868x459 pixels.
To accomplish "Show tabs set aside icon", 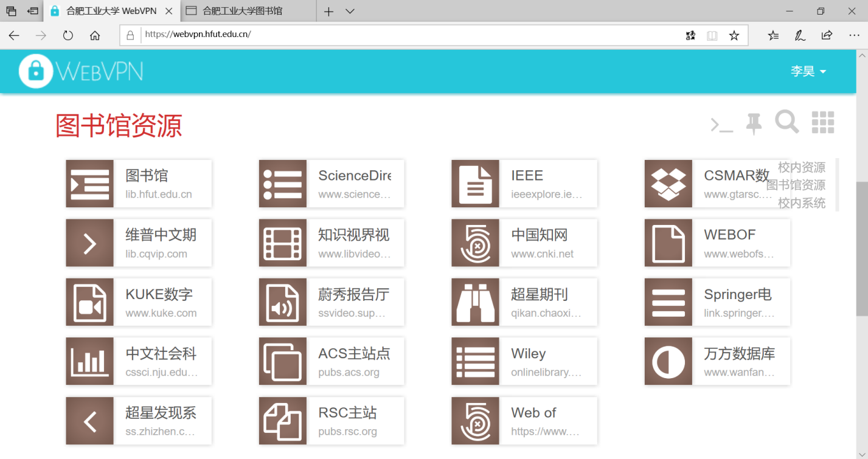I will pos(11,11).
